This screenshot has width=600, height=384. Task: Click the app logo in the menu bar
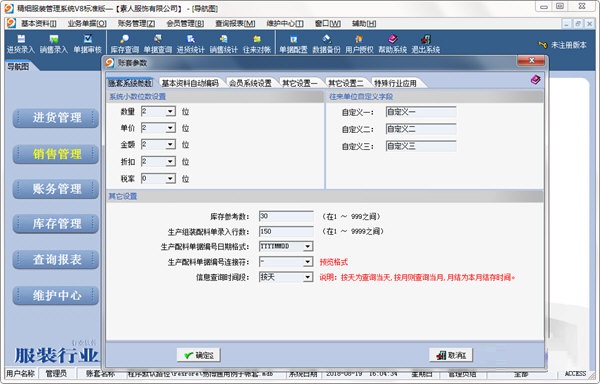11,23
